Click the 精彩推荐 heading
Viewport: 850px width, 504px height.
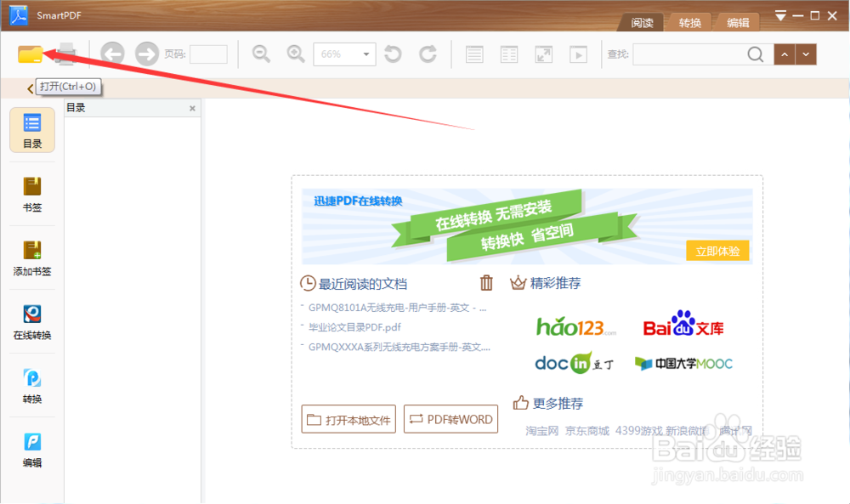coord(555,283)
